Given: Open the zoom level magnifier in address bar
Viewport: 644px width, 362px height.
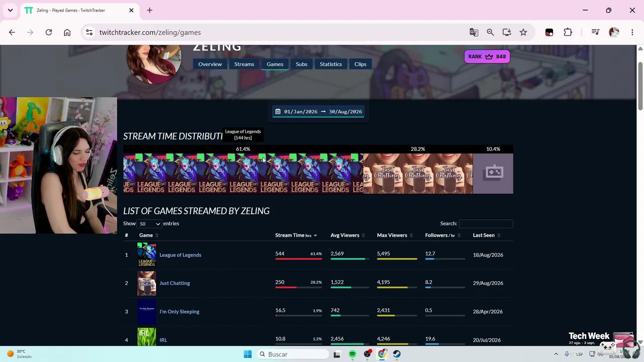Looking at the screenshot, I should pos(490,32).
